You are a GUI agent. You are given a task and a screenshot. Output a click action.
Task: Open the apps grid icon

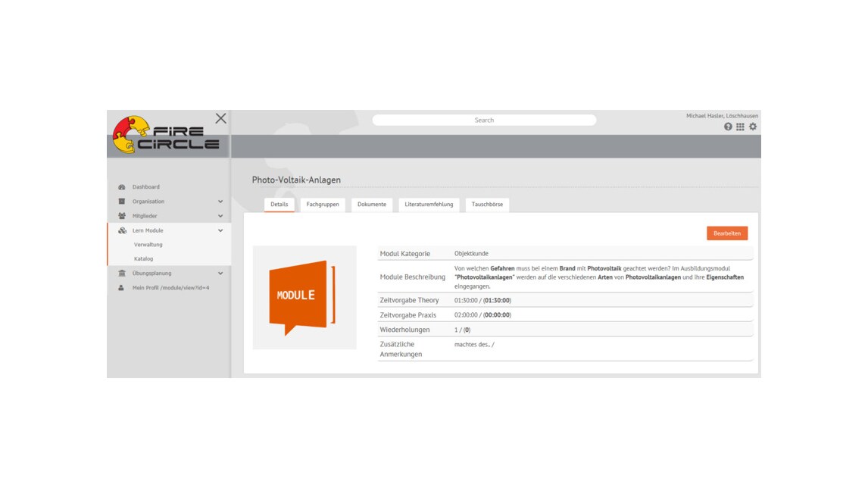click(740, 127)
